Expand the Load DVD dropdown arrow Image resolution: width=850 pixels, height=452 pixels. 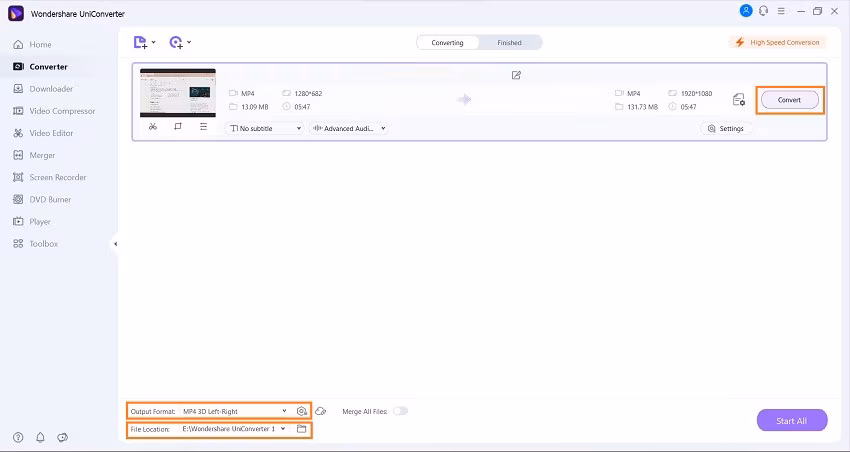pos(189,42)
